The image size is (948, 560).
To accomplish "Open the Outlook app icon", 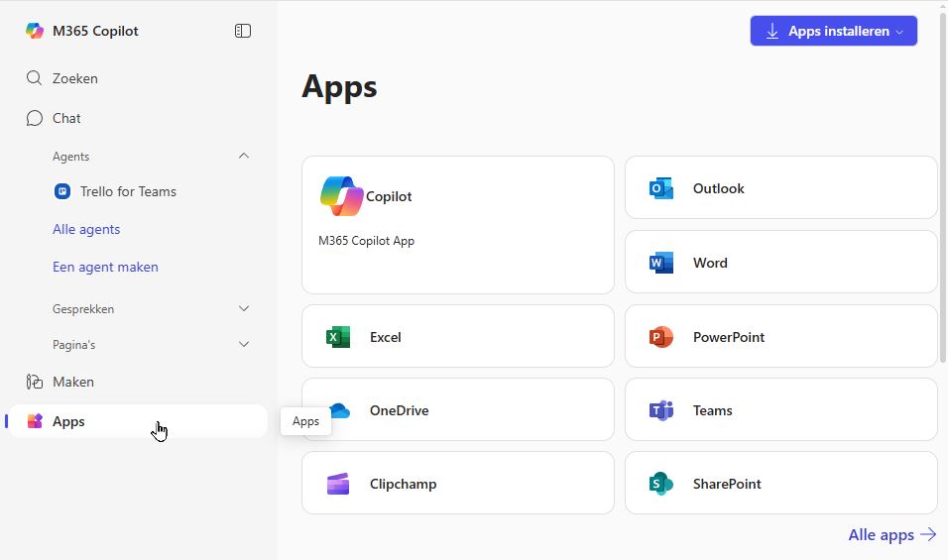I will tap(660, 188).
